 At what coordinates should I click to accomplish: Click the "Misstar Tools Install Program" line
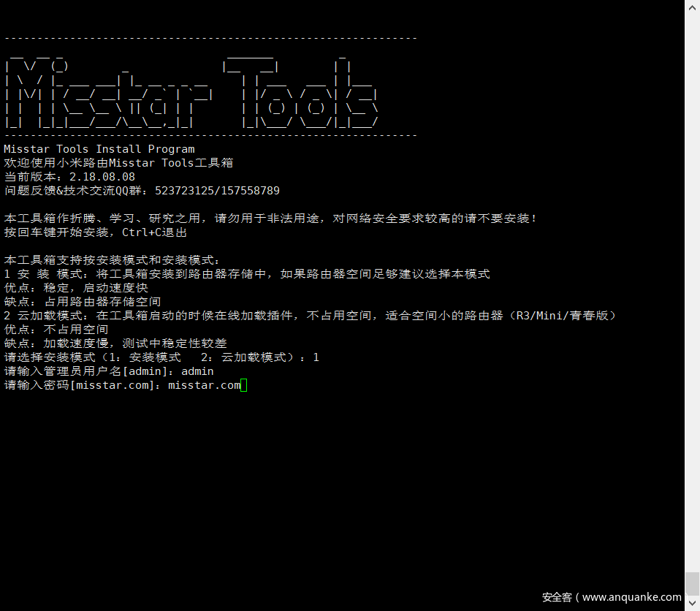(x=99, y=149)
